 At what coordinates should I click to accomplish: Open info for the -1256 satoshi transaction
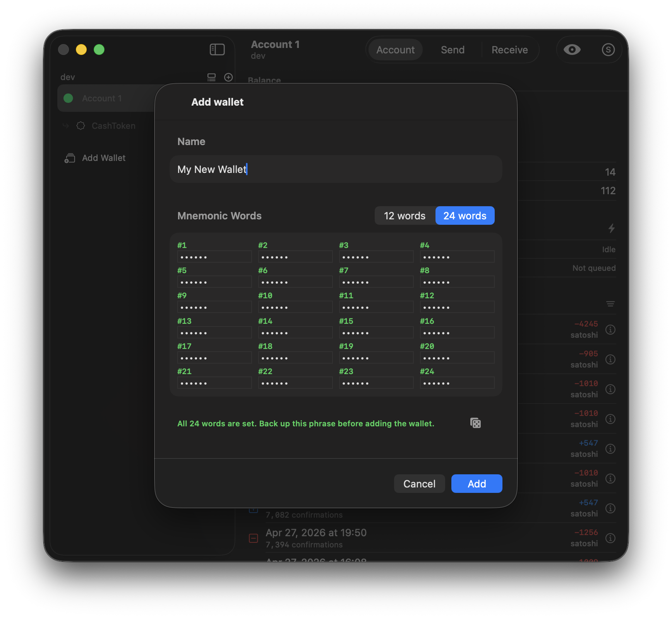pos(610,538)
